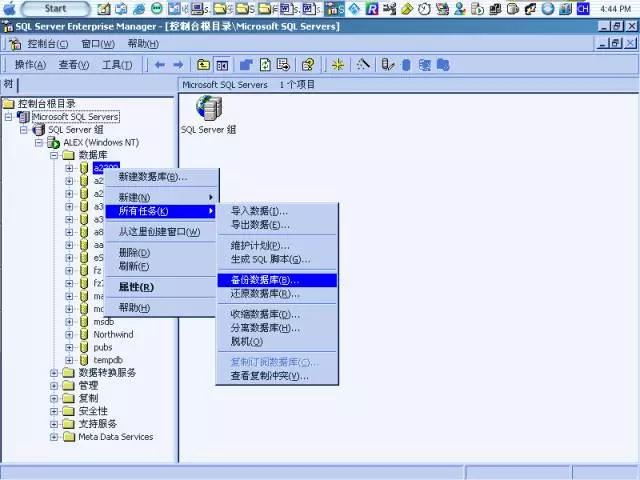Click the database cylinder toolbar icon
This screenshot has height=480, width=640.
point(405,65)
